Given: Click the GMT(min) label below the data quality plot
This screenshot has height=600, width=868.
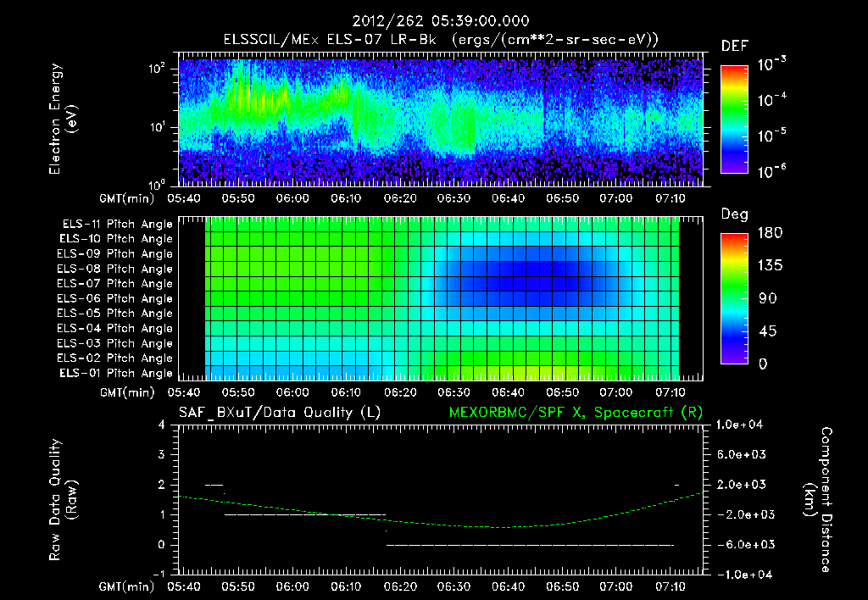Looking at the screenshot, I should [127, 587].
